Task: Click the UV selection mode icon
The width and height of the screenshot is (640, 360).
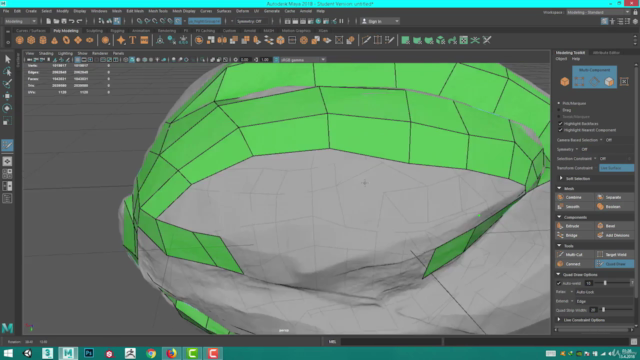Action: tap(624, 82)
